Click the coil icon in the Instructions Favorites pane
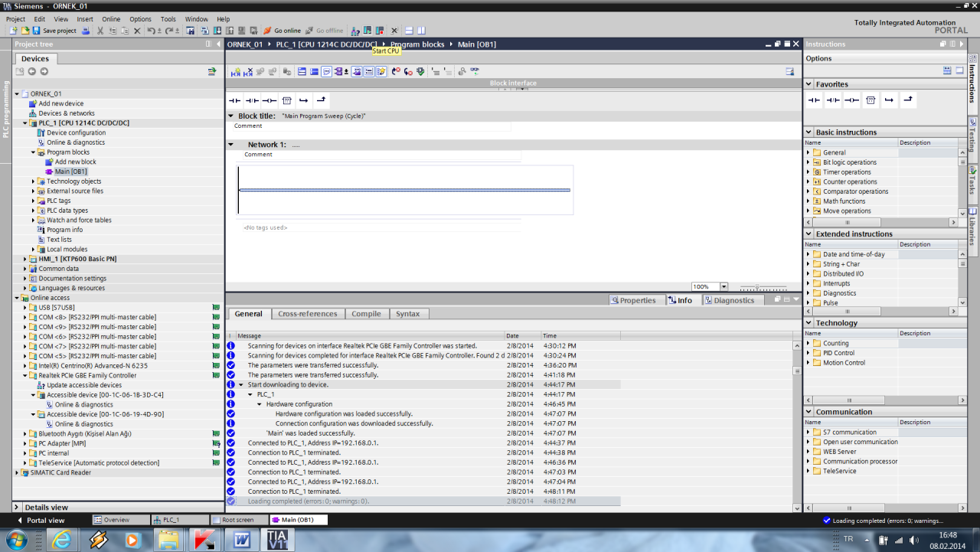The image size is (980, 552). pyautogui.click(x=851, y=100)
